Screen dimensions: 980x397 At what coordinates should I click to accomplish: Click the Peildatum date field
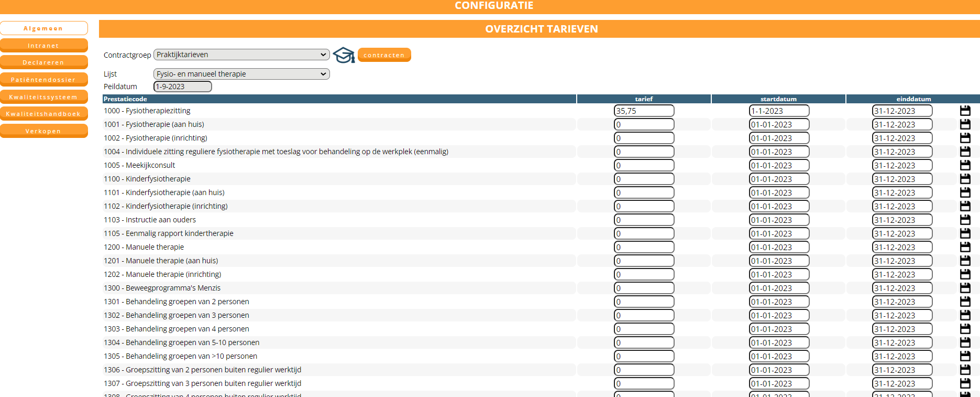(182, 87)
